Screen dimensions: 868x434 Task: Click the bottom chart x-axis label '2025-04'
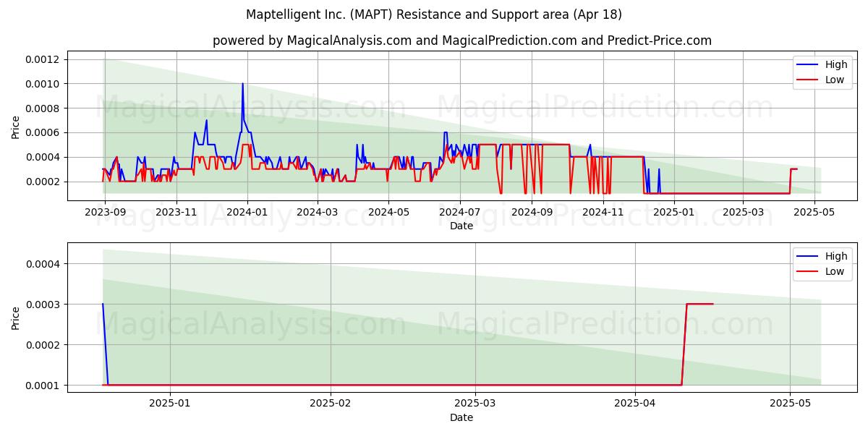[x=635, y=404]
